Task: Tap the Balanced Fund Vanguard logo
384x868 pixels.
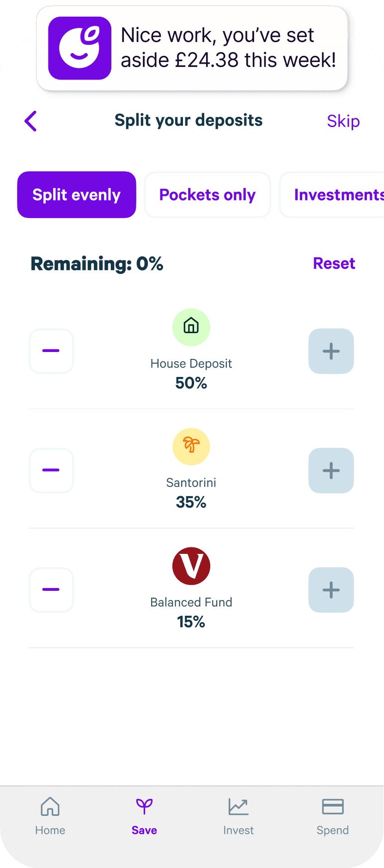Action: coord(191,566)
